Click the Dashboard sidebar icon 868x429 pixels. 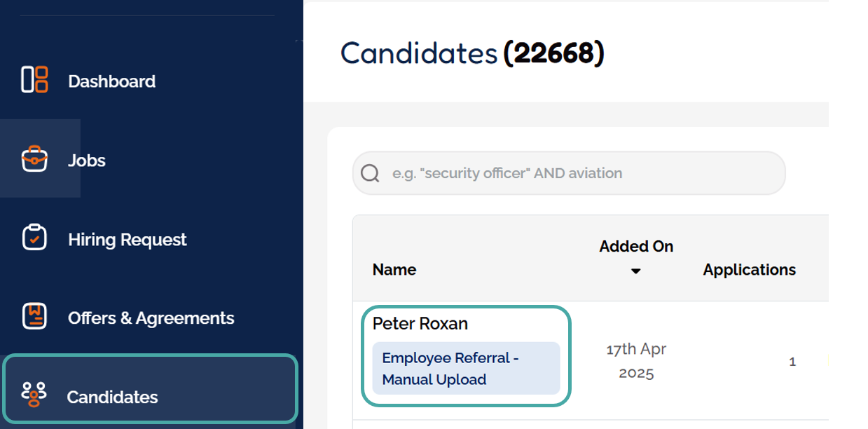[x=34, y=80]
